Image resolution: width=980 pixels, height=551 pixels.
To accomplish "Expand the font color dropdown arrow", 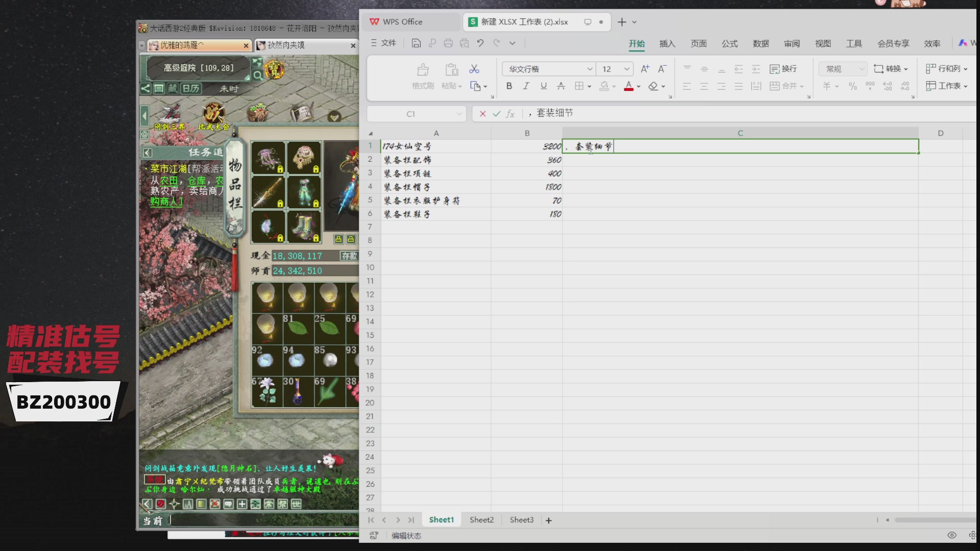I will (x=639, y=87).
